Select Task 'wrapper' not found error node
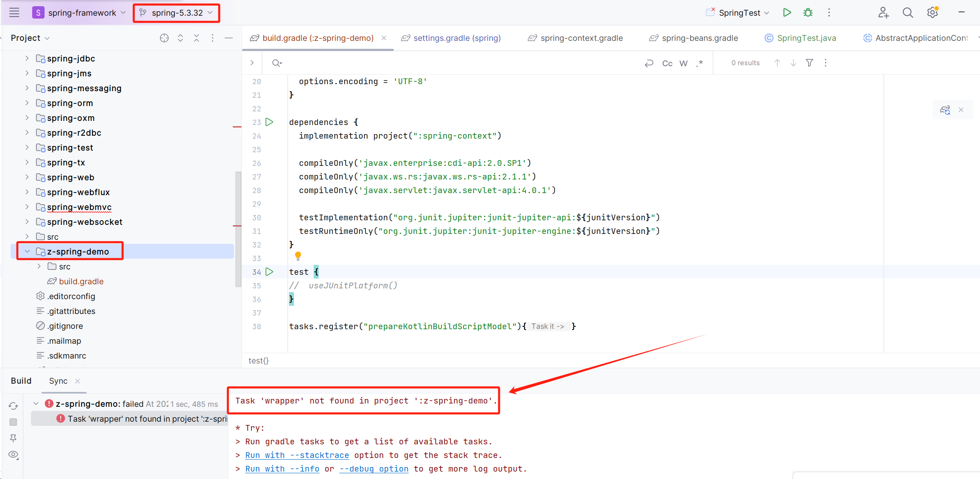 coord(130,419)
